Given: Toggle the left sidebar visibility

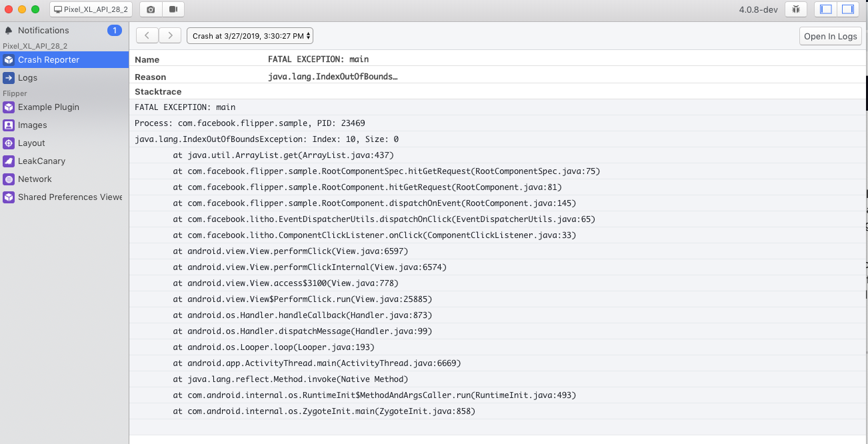Looking at the screenshot, I should 826,9.
